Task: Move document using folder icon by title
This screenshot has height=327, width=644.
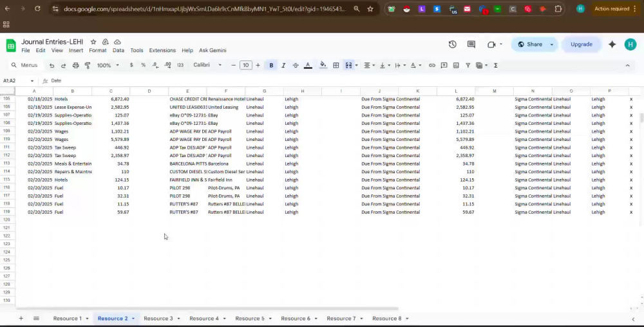Action: (106, 42)
